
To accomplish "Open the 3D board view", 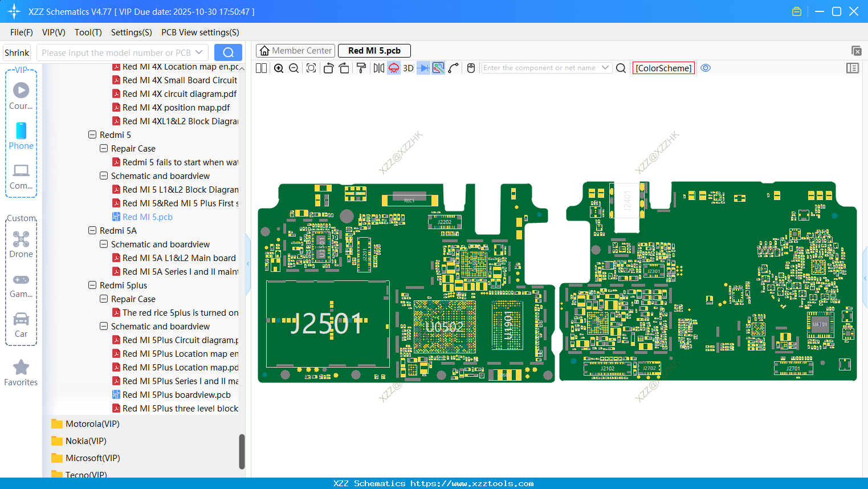I will pos(408,68).
